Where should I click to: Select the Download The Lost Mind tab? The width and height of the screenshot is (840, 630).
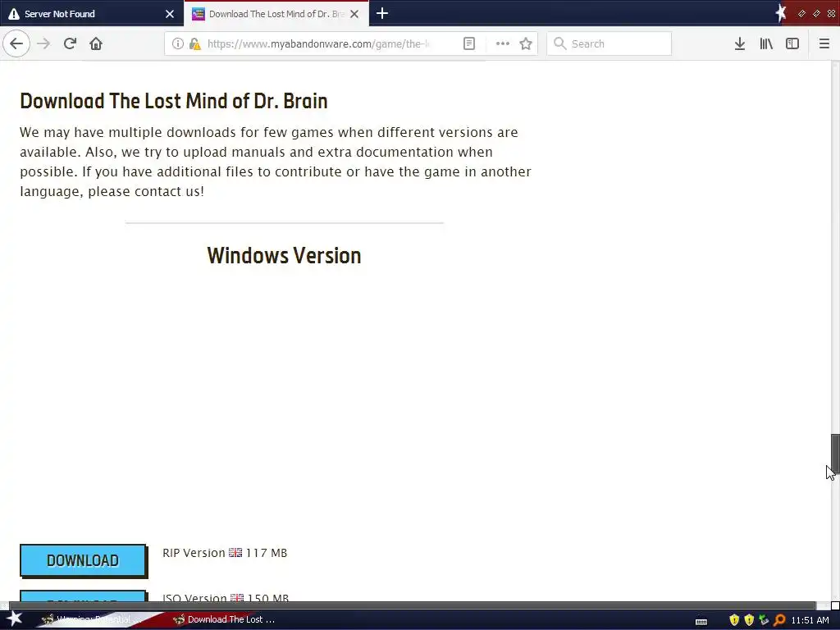tap(276, 13)
